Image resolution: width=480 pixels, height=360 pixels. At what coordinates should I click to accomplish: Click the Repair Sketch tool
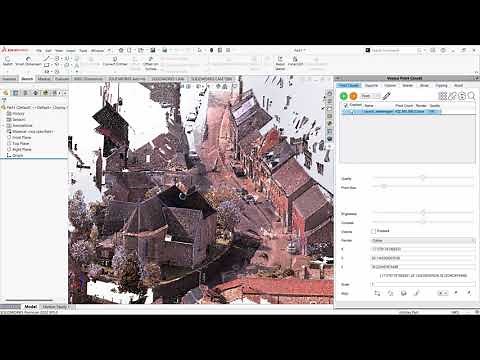[280, 63]
